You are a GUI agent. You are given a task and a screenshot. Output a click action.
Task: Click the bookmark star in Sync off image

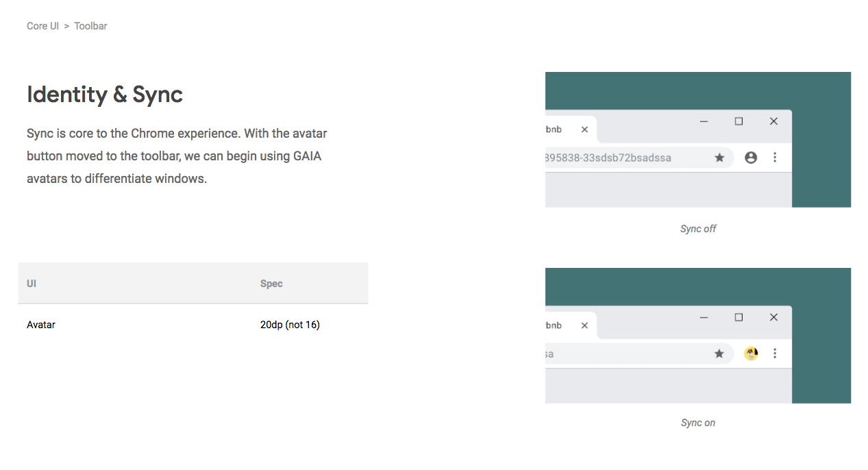(719, 158)
